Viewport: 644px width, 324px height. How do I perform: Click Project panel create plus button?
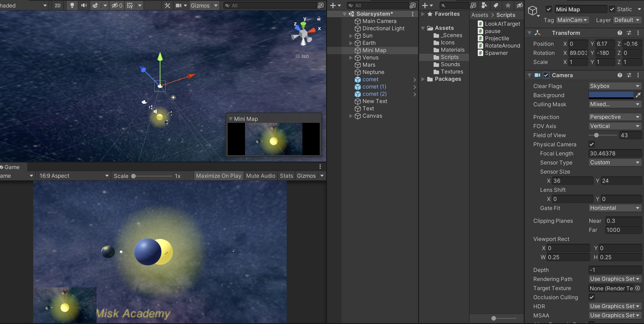(x=425, y=5)
